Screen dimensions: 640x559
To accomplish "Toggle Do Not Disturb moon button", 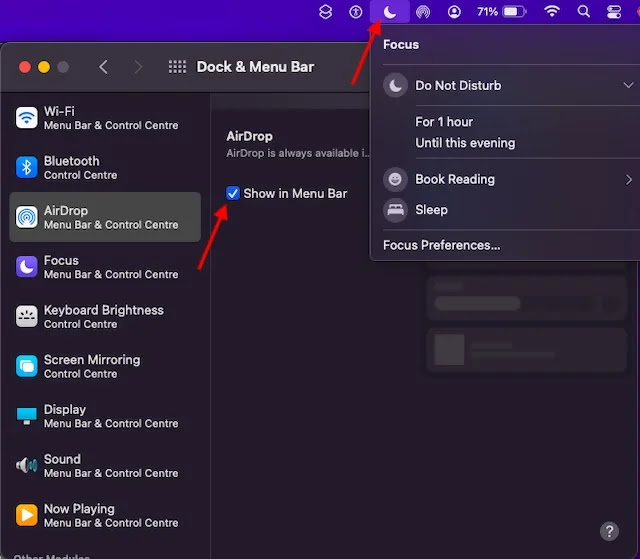I will pyautogui.click(x=395, y=85).
